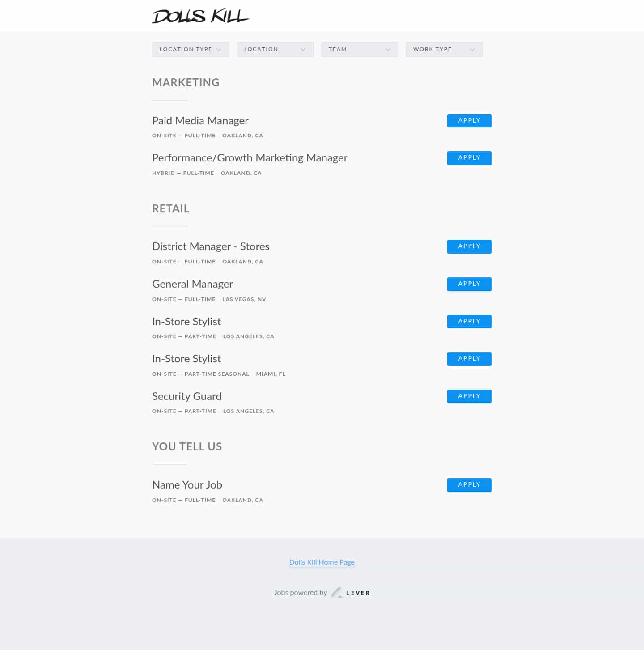Open the Dolls Kill Home Page link

click(322, 562)
